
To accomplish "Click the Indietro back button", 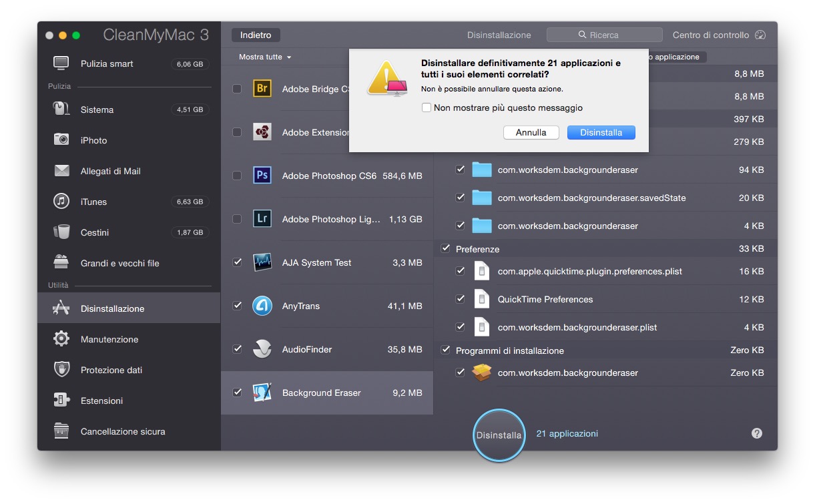I will 256,35.
